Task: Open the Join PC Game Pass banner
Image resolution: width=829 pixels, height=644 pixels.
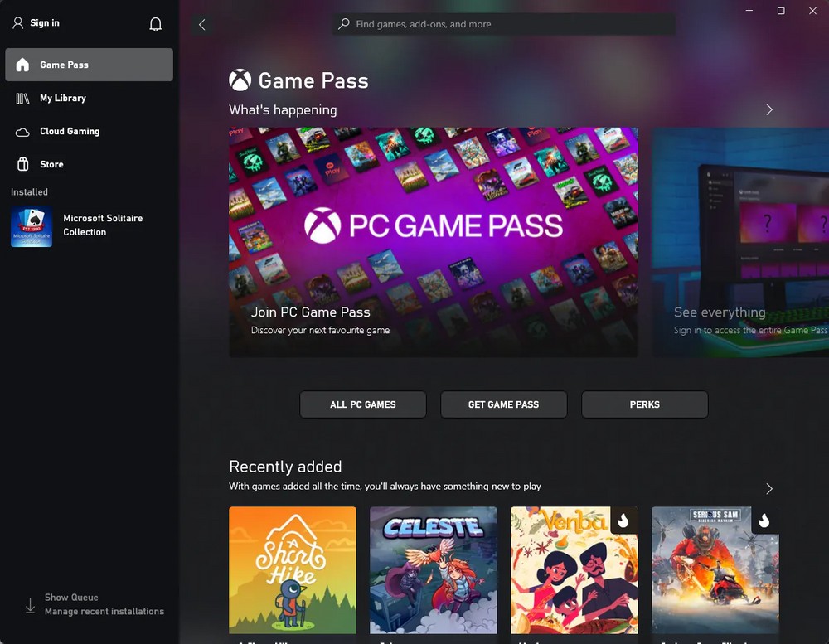Action: tap(433, 242)
